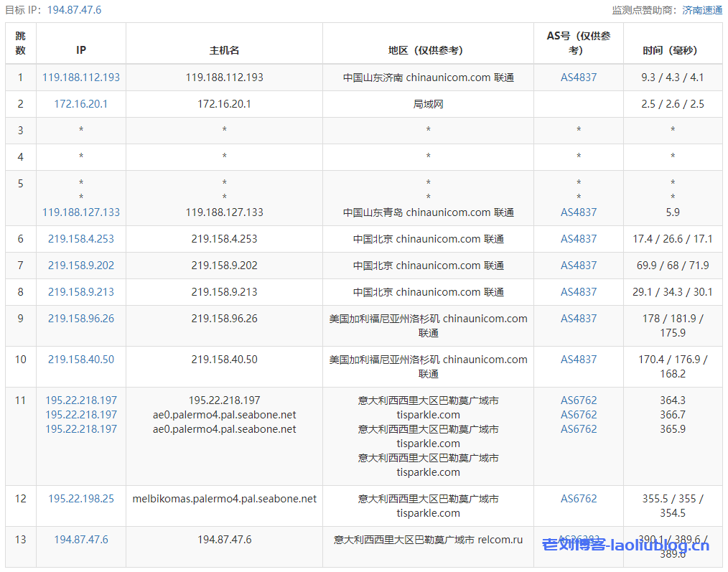
Task: Click hostname melbikomas.palermo4.pal.seabone.net
Action: tap(224, 499)
